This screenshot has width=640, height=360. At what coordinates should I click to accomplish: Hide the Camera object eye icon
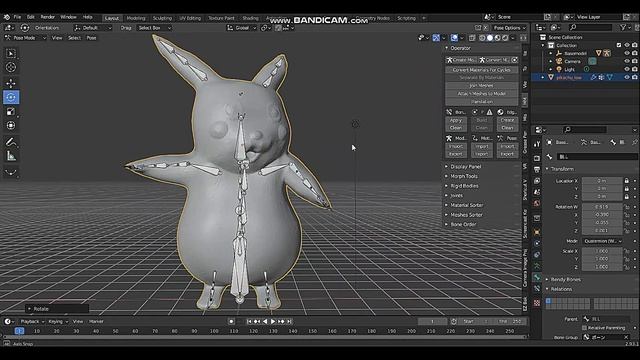click(627, 61)
